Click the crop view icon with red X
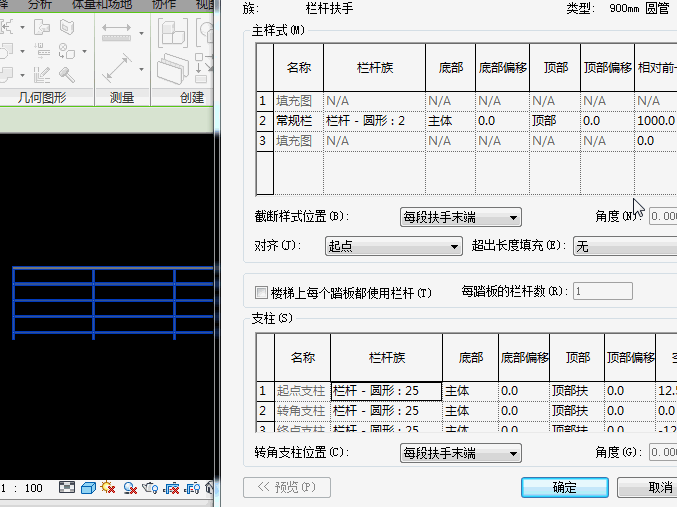The image size is (677, 507). pos(171,488)
